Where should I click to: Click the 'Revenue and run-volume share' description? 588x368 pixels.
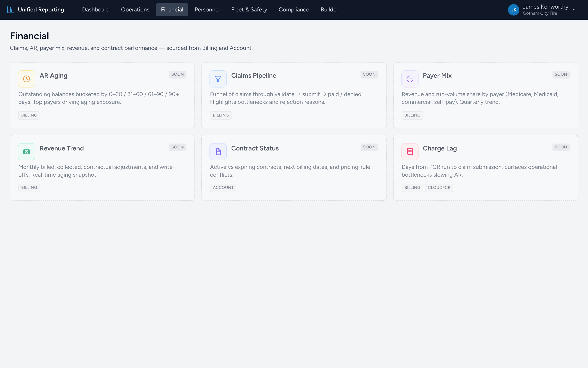tap(480, 98)
